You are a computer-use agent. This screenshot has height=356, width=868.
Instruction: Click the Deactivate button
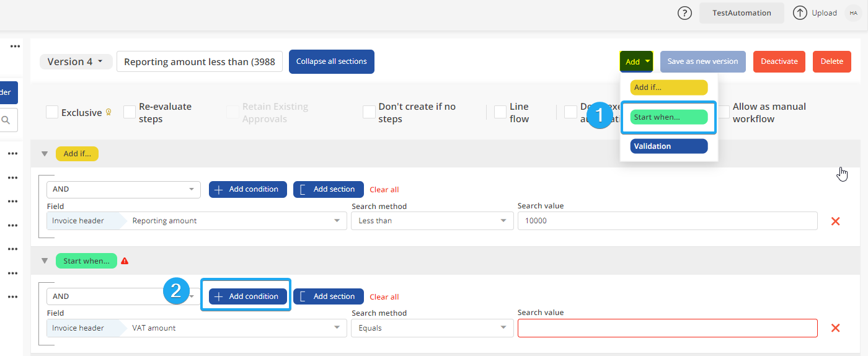[779, 61]
